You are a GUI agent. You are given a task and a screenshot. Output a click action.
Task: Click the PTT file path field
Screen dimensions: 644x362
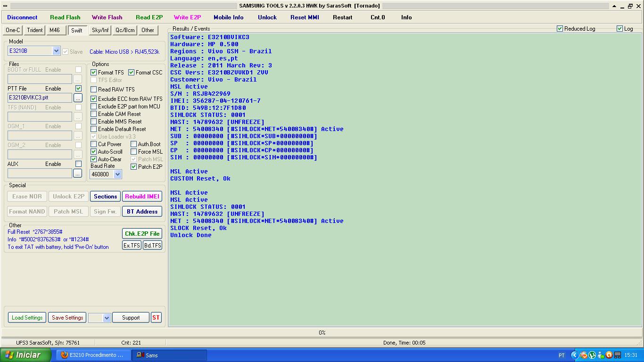coord(40,98)
